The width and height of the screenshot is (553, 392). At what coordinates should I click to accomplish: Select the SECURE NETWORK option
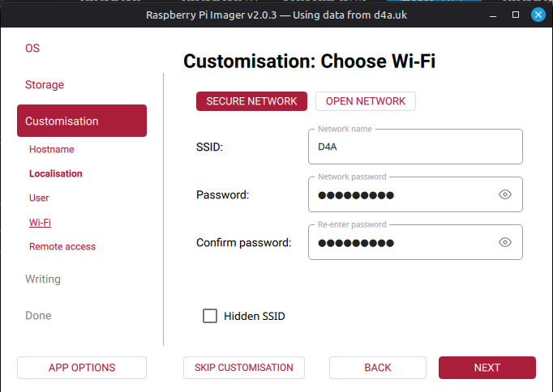point(251,101)
